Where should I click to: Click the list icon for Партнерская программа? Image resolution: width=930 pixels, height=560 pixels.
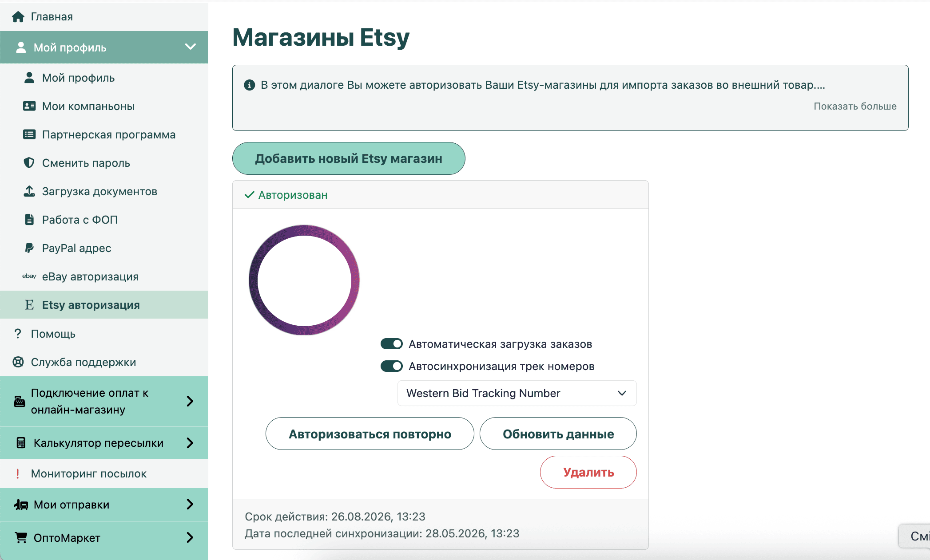click(29, 134)
